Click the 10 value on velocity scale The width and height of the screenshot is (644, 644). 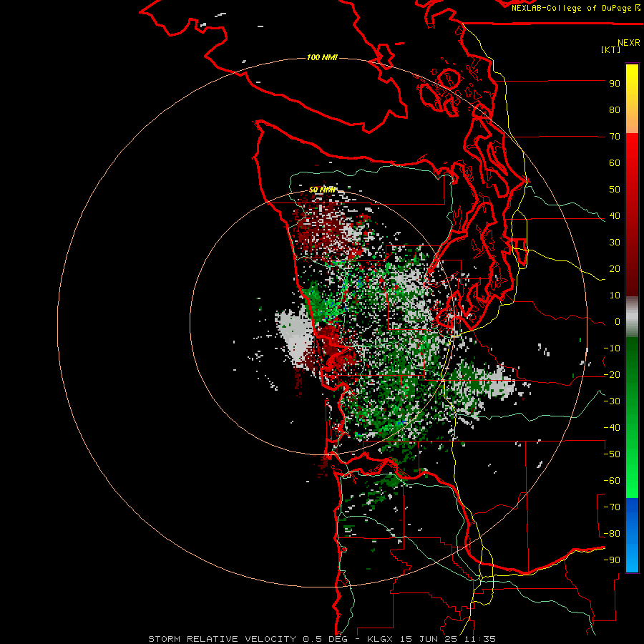point(615,296)
